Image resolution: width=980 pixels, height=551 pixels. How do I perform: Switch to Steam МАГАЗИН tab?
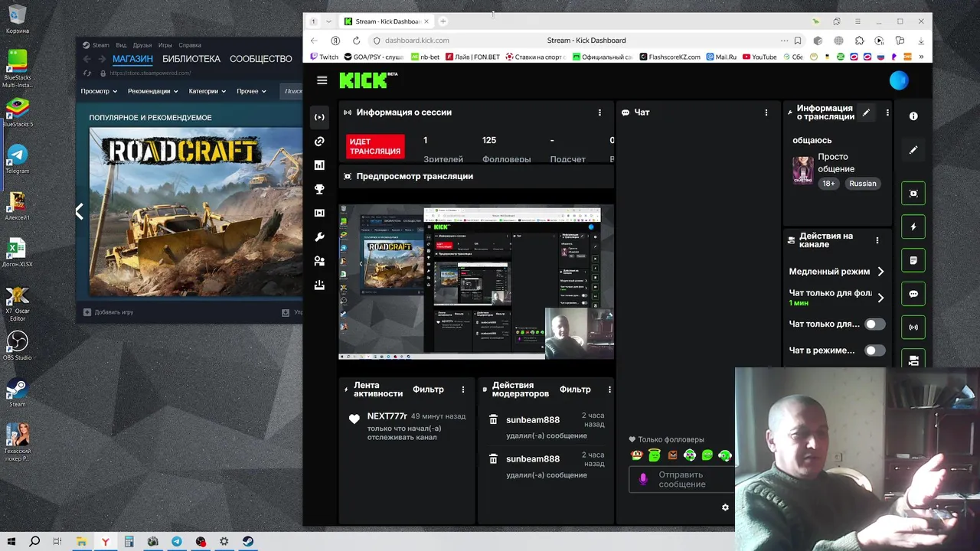[132, 59]
